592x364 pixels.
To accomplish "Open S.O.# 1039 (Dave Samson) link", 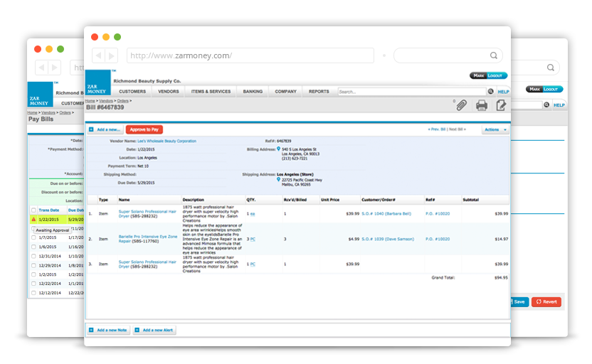I will click(387, 239).
